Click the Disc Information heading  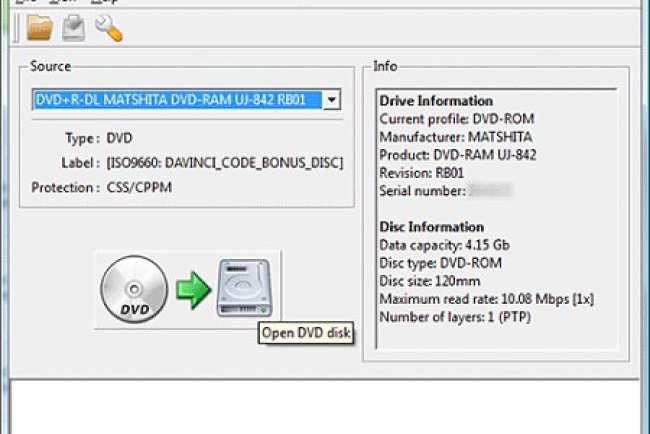click(x=431, y=227)
